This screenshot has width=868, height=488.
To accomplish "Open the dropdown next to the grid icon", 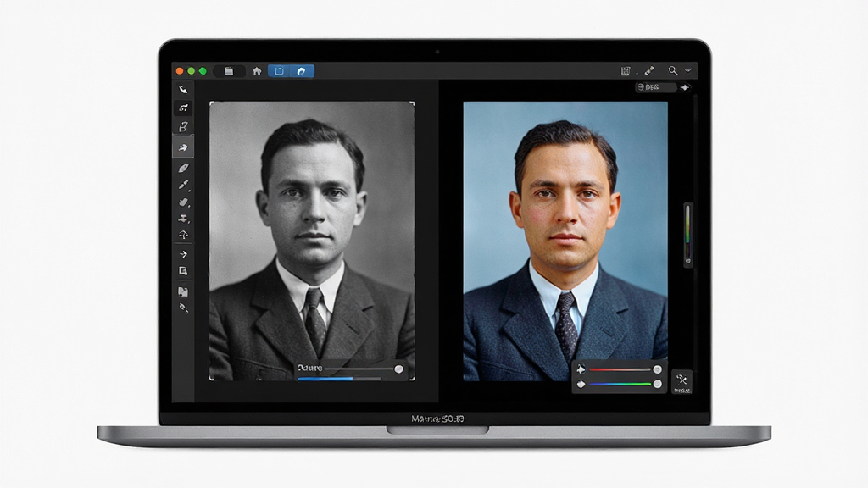I will 637,73.
